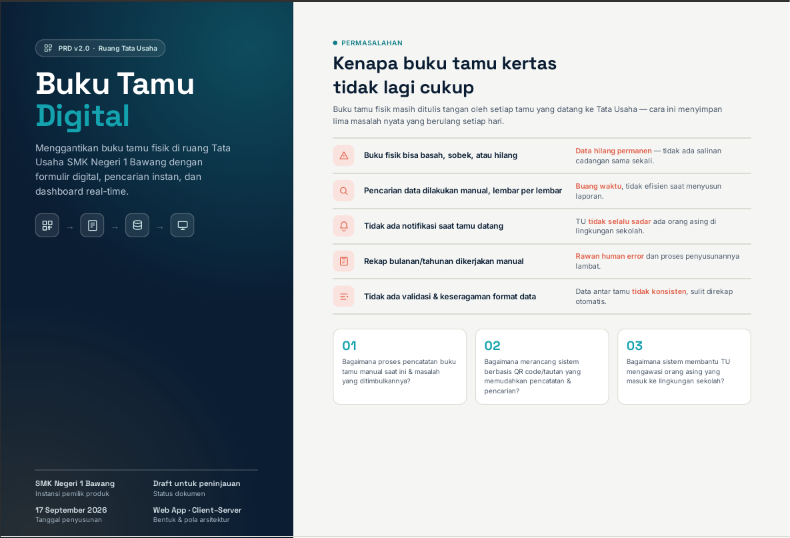The image size is (790, 538).
Task: Click the red 'Data hilang permanen' text
Action: click(x=613, y=151)
